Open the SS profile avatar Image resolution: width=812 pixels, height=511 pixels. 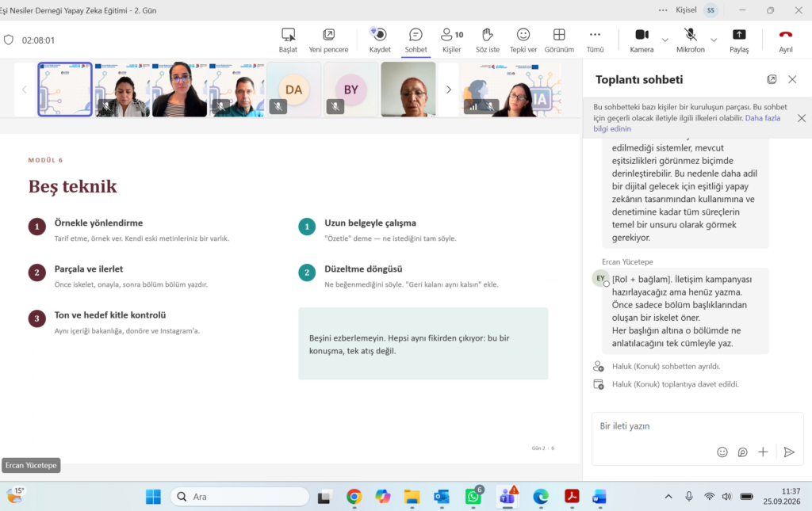coord(711,10)
